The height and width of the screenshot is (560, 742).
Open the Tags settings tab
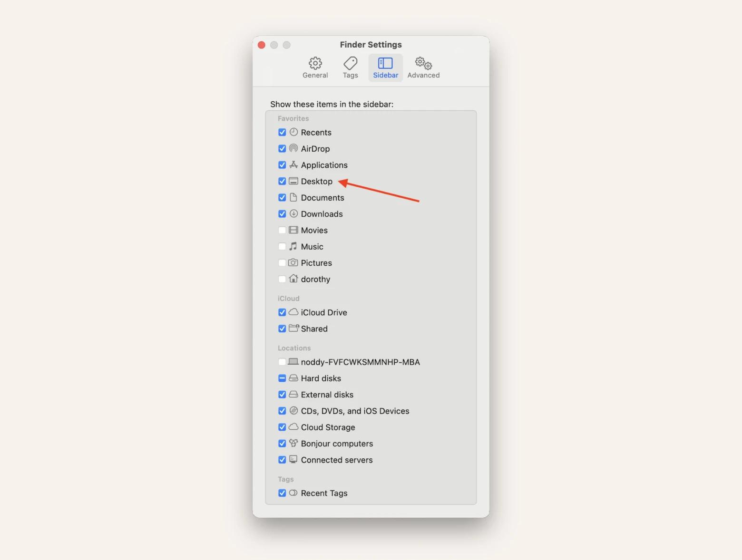(350, 68)
